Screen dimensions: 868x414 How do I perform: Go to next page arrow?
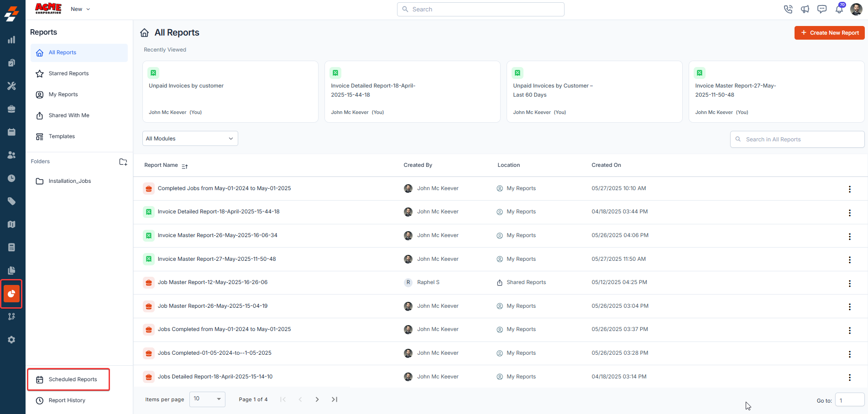pos(317,399)
